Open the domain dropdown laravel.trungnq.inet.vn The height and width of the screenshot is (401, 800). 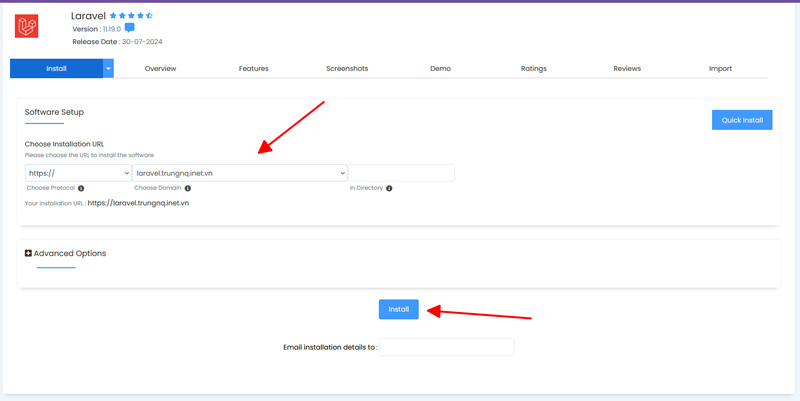pos(240,173)
